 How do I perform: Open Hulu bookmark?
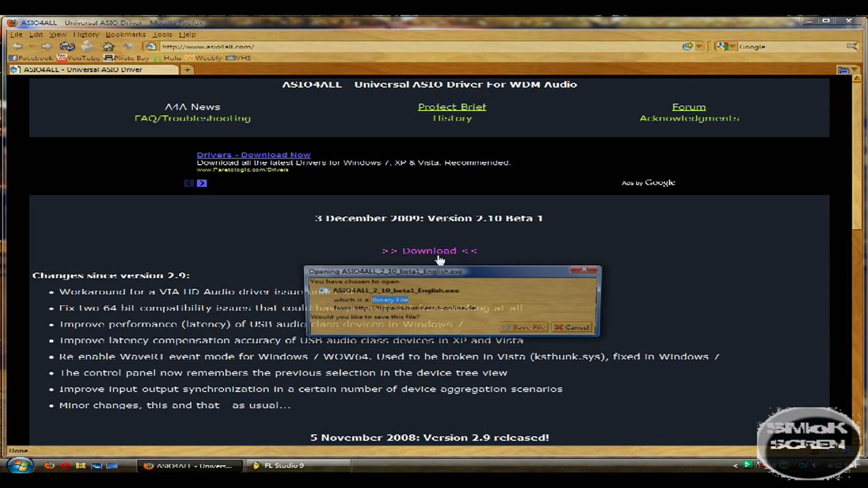167,58
